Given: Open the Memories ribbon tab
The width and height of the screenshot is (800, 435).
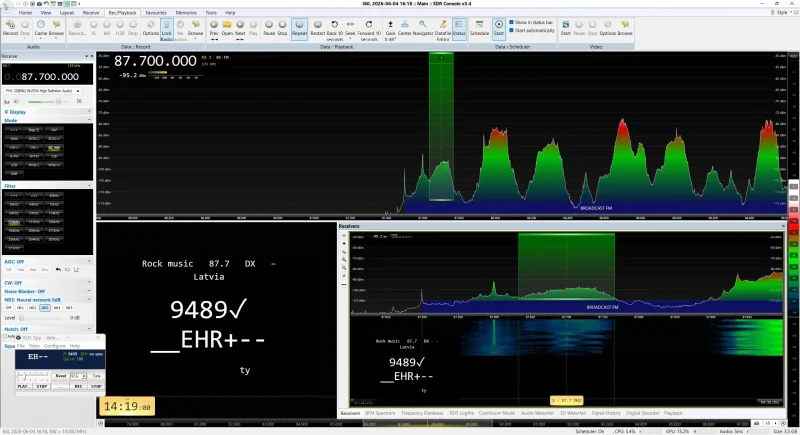Looking at the screenshot, I should coord(186,13).
